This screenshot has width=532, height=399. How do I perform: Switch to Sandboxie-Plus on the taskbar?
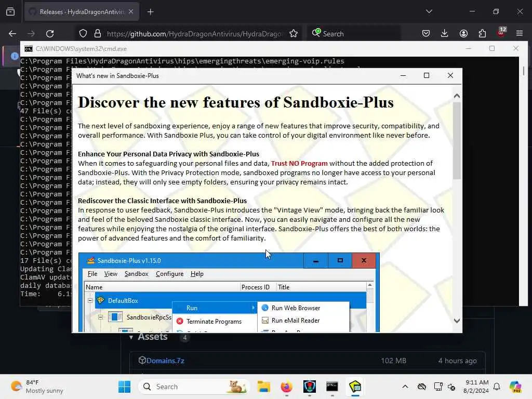[x=355, y=387]
